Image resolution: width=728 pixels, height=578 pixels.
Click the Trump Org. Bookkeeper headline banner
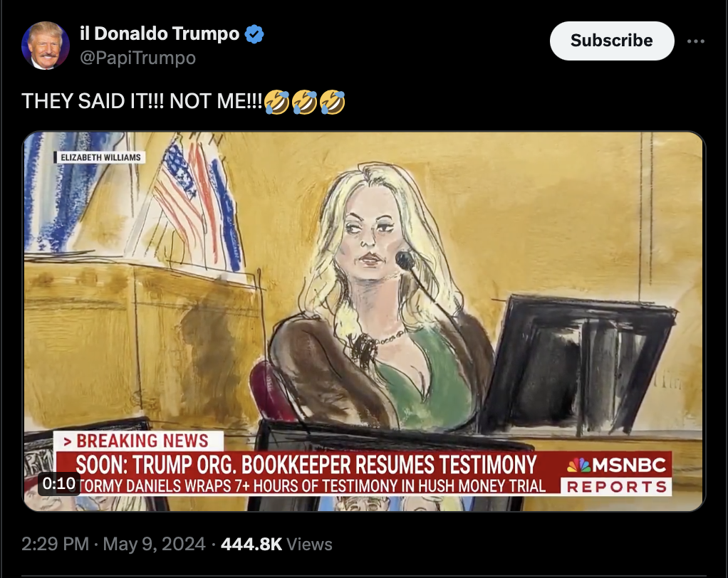click(x=307, y=464)
